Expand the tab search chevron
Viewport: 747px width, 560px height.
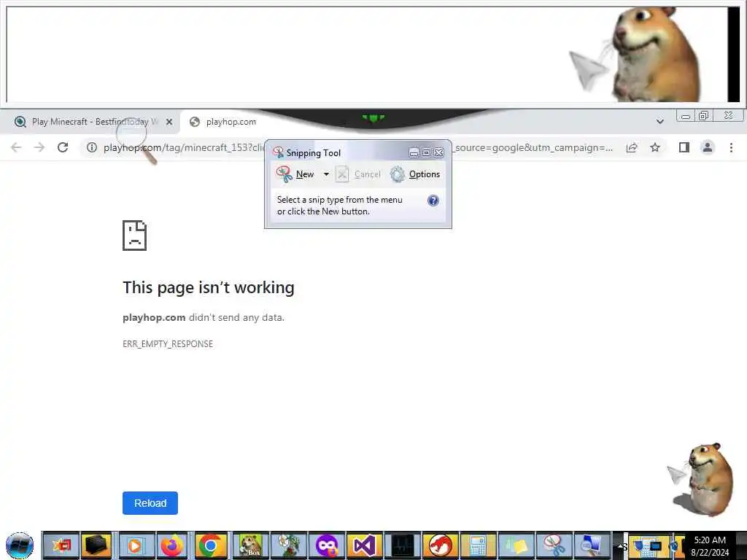pos(659,122)
